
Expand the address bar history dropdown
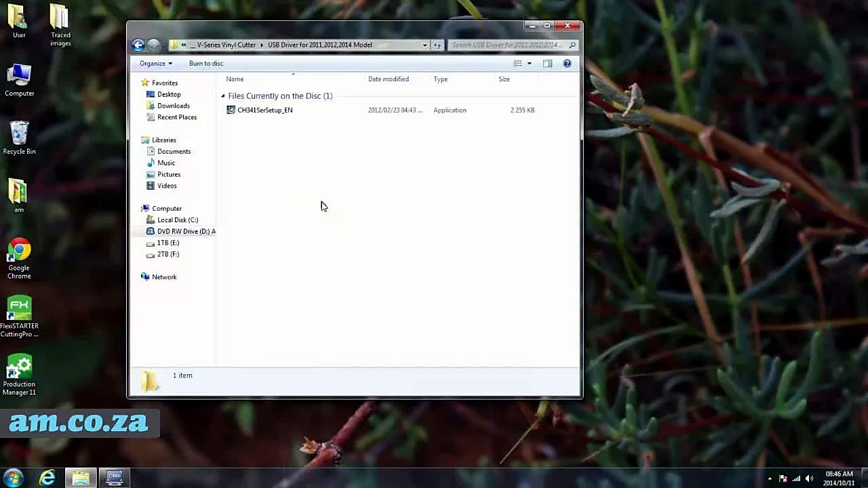[425, 45]
